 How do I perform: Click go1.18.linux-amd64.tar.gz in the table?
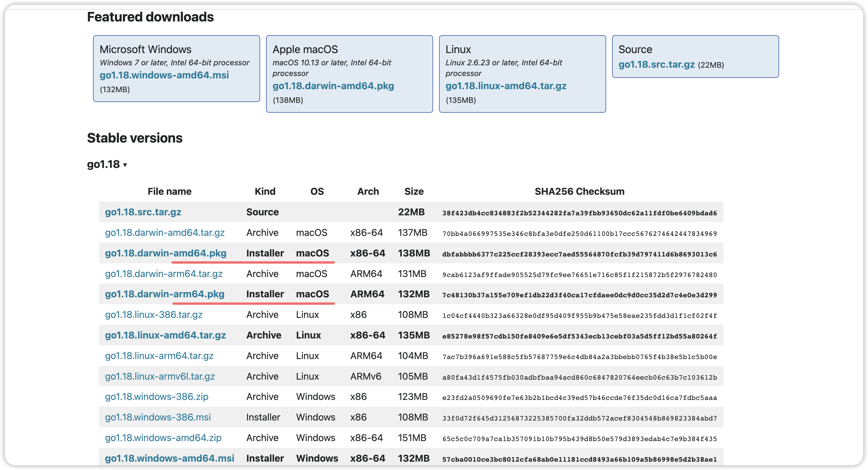pyautogui.click(x=165, y=335)
